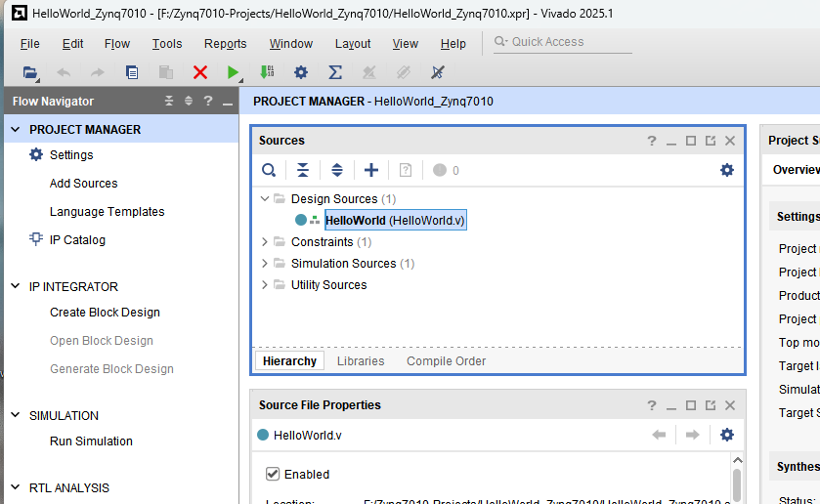Open the Flow menu
The width and height of the screenshot is (820, 504).
point(117,43)
